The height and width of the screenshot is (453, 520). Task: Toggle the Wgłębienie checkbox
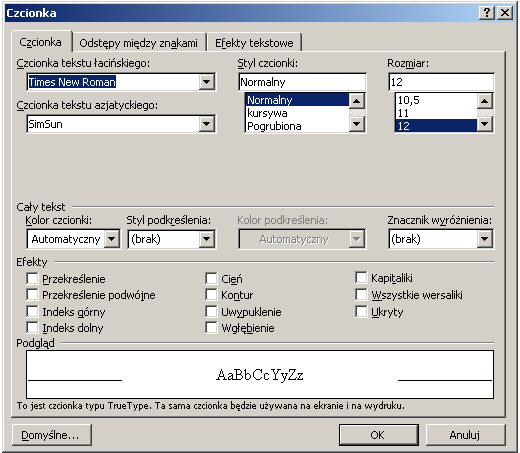tap(211, 328)
